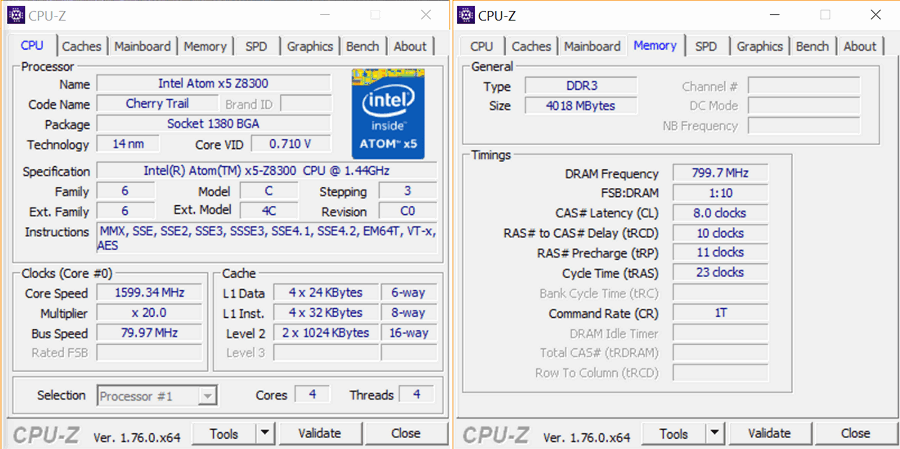This screenshot has width=900, height=449.
Task: Click tRCD value 10 clocks
Action: 720,233
